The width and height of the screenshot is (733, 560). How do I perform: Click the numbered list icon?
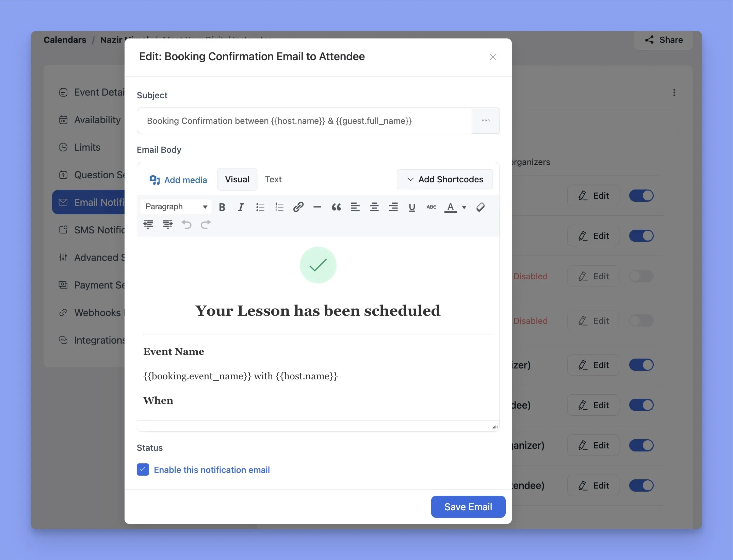coord(279,207)
